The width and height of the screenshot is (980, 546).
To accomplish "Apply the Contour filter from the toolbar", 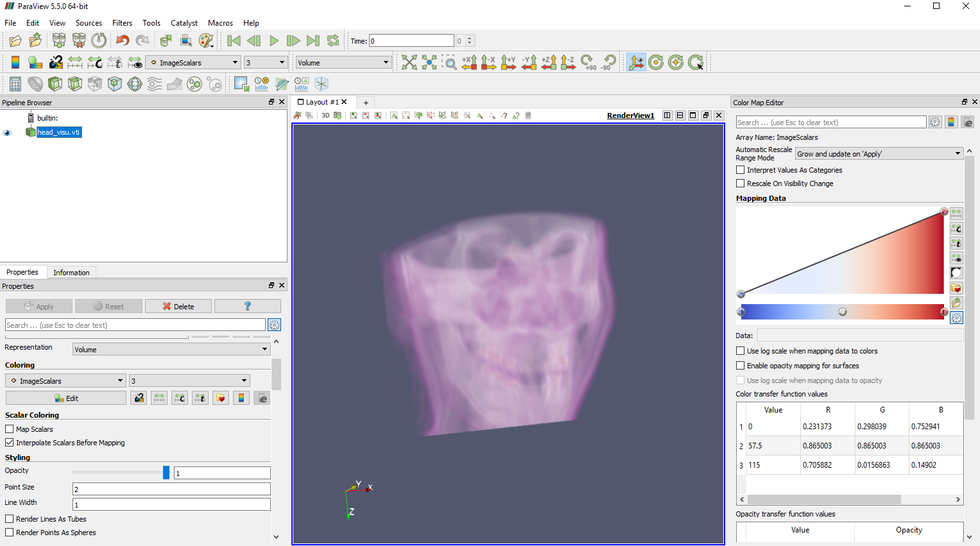I will [x=34, y=83].
